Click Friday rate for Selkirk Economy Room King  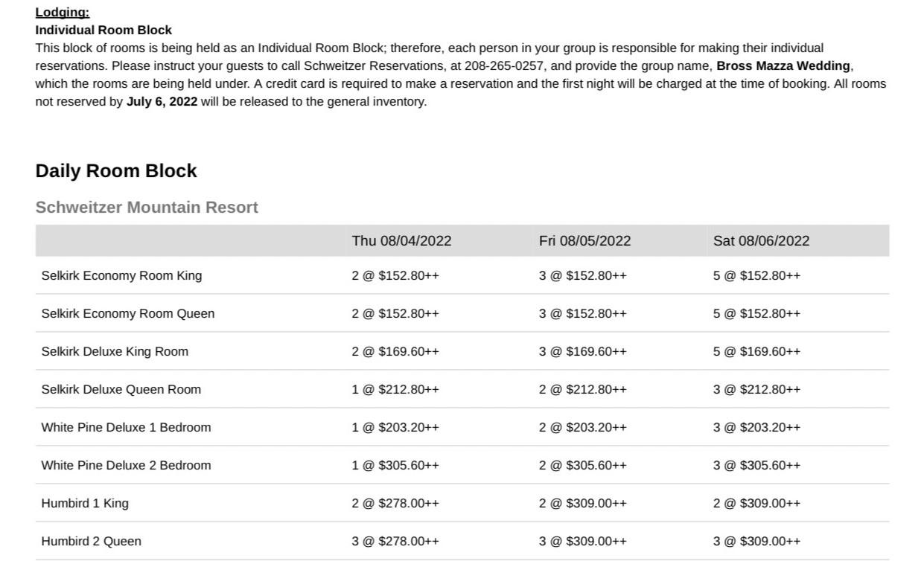click(x=583, y=276)
